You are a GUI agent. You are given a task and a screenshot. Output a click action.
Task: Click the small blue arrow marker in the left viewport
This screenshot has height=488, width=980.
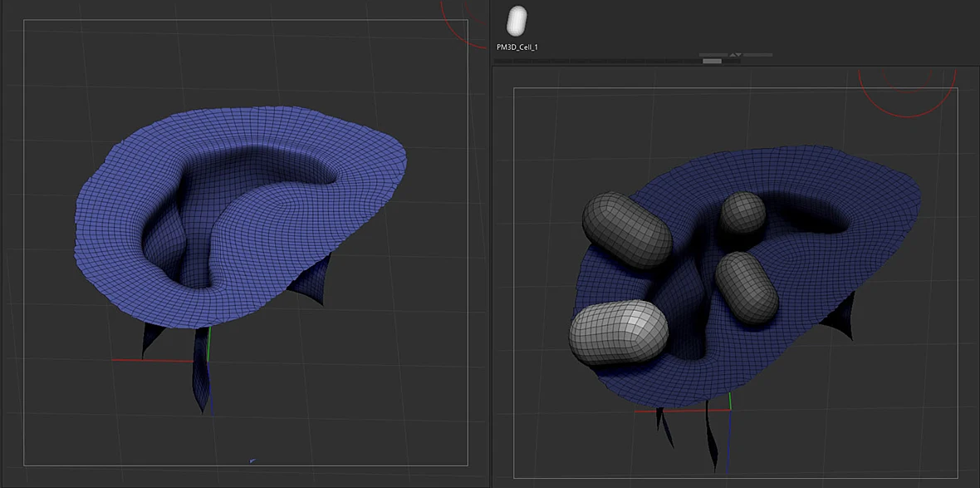point(252,461)
